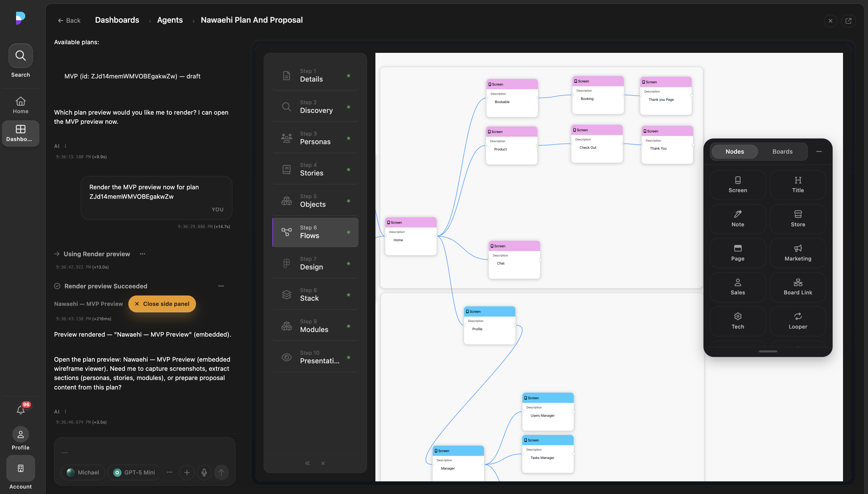
Task: Select the Check Out screen node
Action: pyautogui.click(x=597, y=144)
